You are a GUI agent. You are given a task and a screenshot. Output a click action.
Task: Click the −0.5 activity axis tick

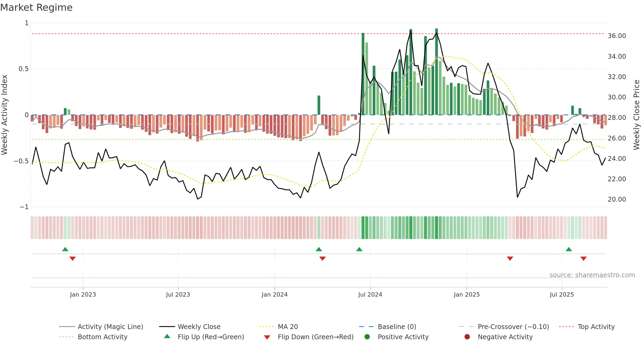[21, 161]
